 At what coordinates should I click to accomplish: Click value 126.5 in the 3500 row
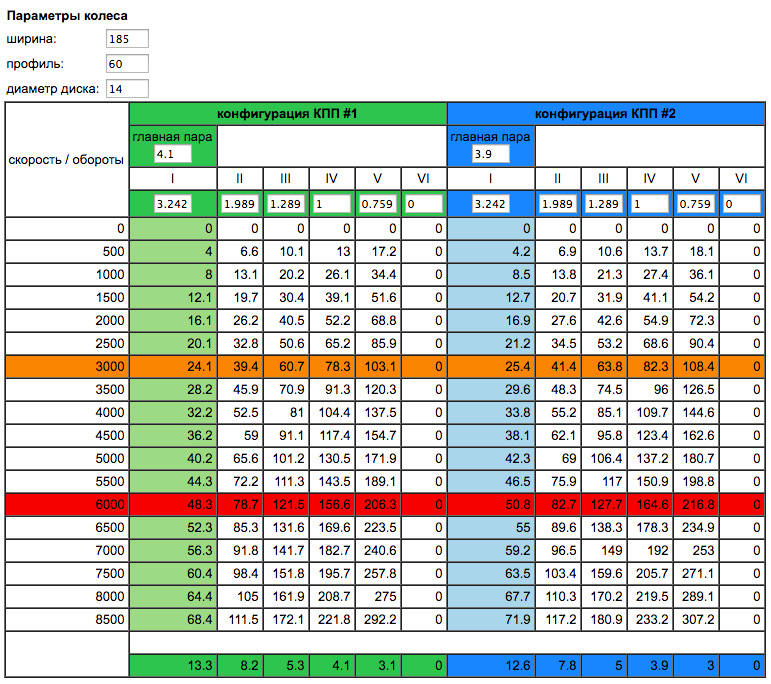coord(698,389)
